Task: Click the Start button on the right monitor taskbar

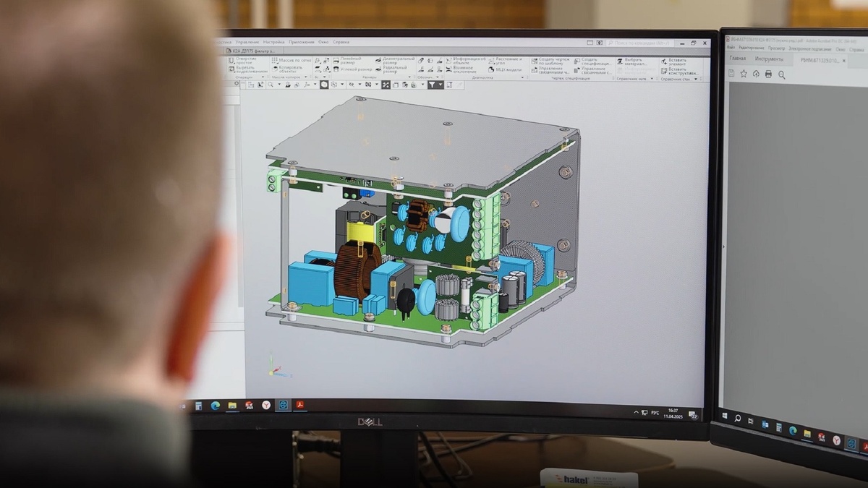Action: pyautogui.click(x=725, y=416)
